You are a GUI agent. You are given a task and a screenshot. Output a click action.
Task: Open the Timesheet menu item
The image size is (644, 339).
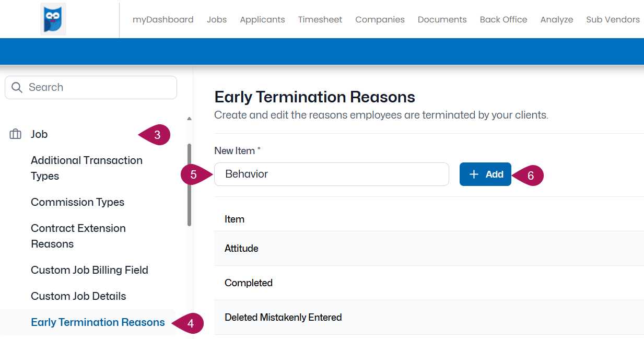pos(320,19)
